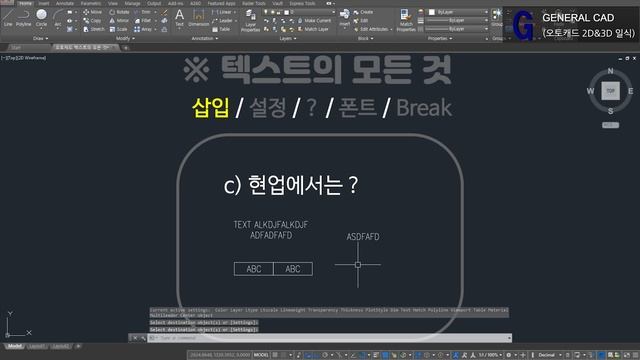This screenshot has height=360, width=640.
Task: Expand the Modify panel
Action: click(x=125, y=38)
